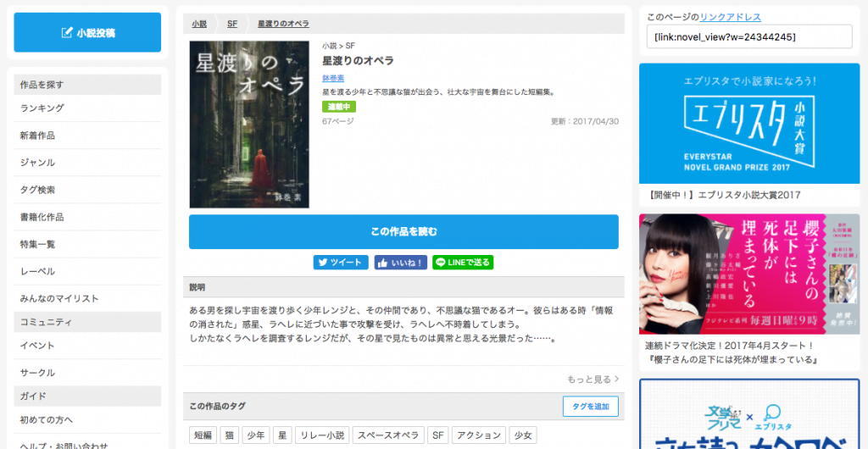Click タグを追加 add tag button
The width and height of the screenshot is (868, 449).
(591, 407)
